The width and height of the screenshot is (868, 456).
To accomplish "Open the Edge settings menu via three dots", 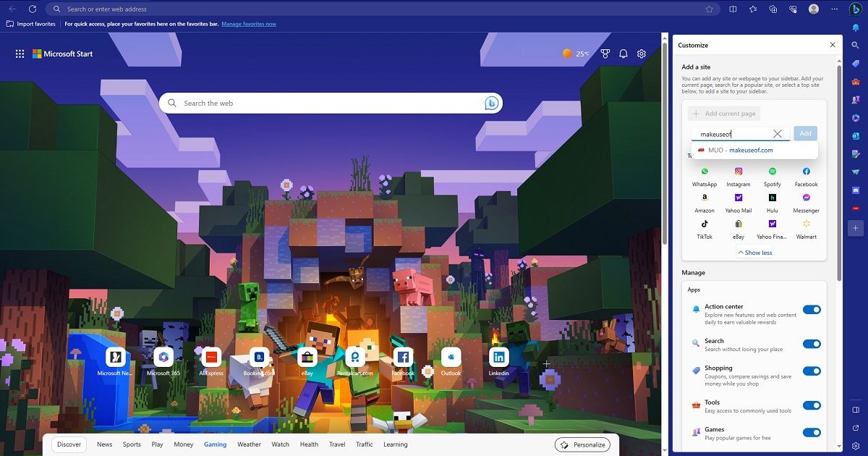I will pos(833,9).
